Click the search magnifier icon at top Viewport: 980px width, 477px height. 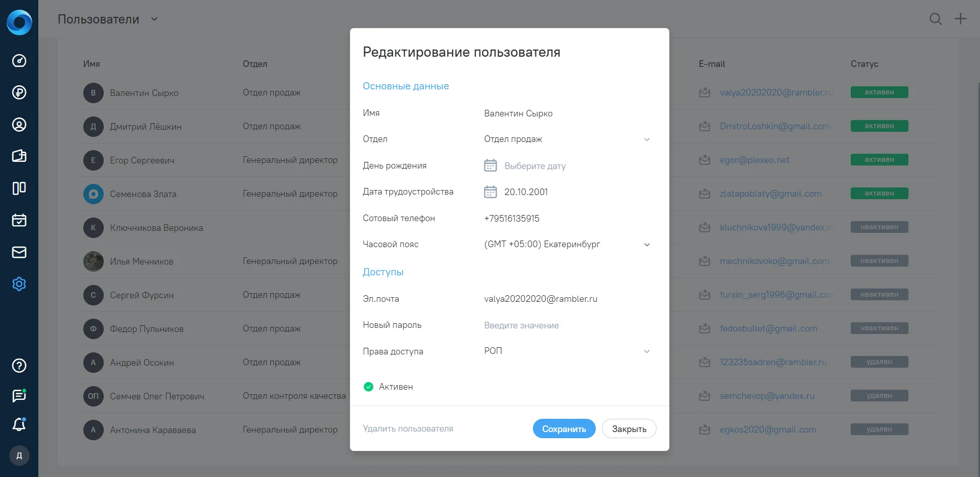pos(936,19)
